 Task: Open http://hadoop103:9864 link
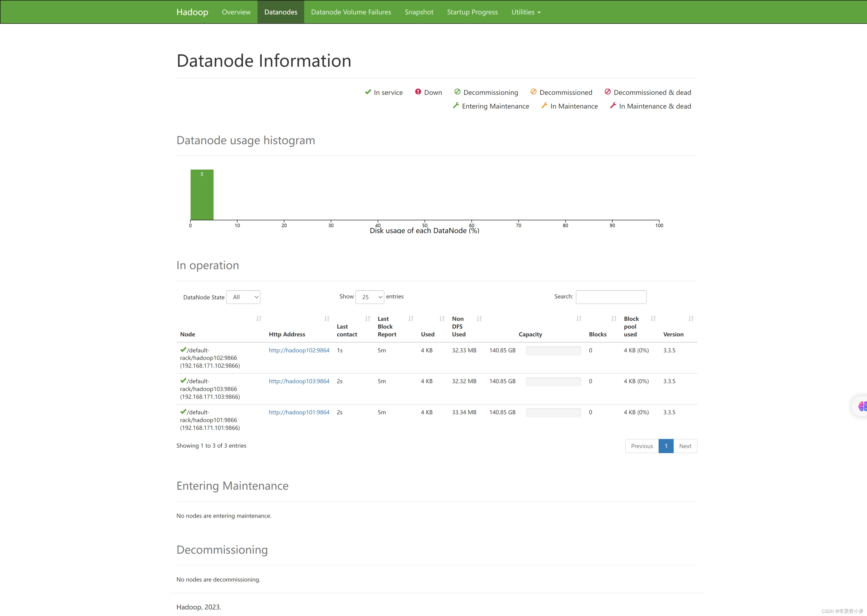(x=299, y=381)
